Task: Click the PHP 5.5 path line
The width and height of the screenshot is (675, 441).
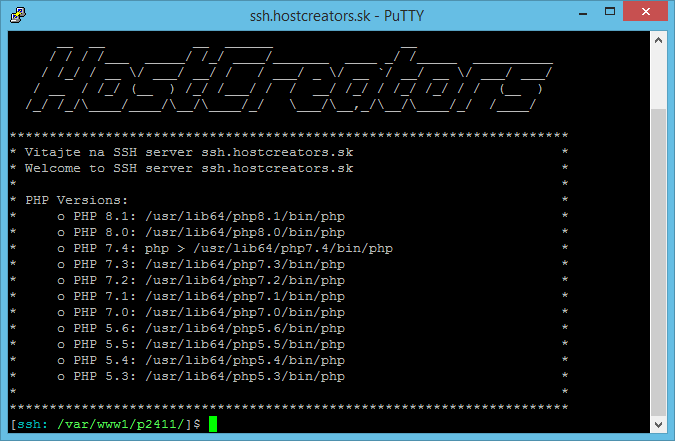Action: click(x=201, y=344)
